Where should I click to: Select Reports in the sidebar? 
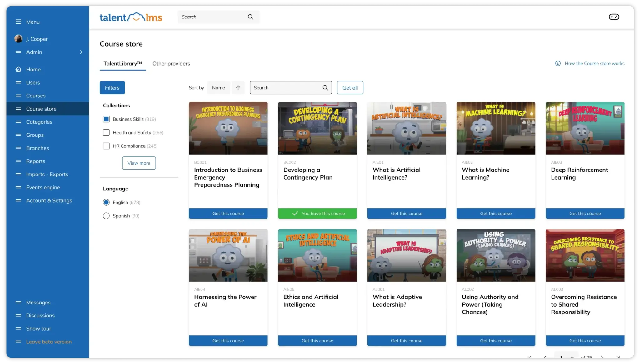36,161
